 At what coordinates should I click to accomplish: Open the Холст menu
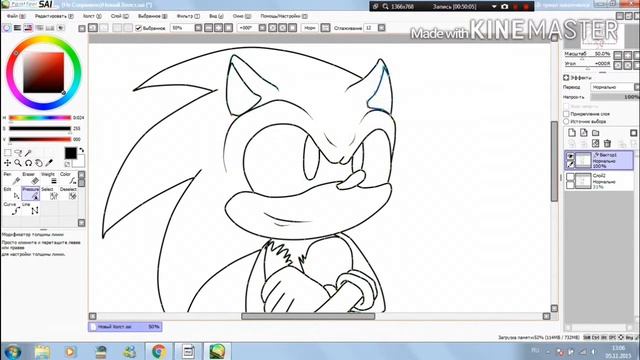[x=92, y=16]
